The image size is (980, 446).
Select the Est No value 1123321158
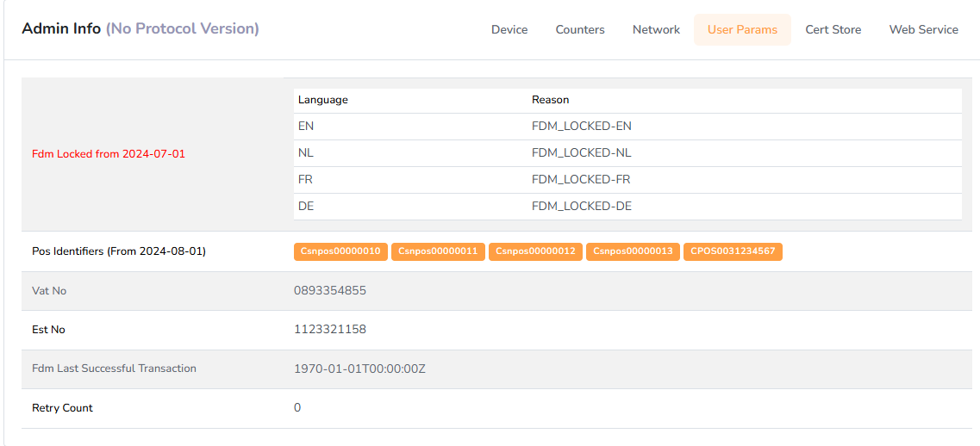(x=330, y=330)
